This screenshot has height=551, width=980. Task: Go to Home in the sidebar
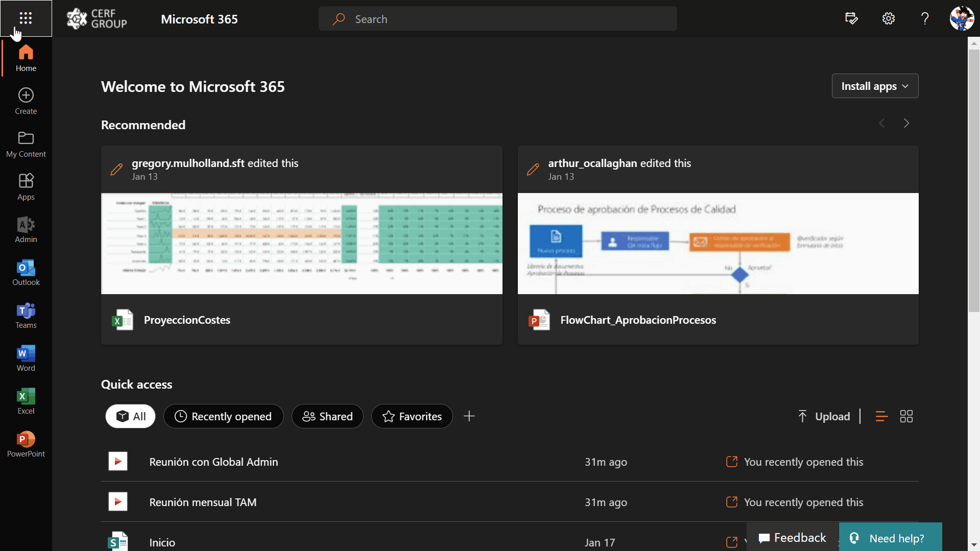pyautogui.click(x=26, y=58)
